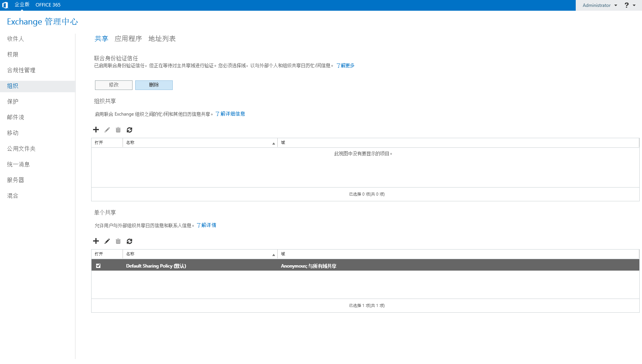Add a new individual sharing policy
Image resolution: width=642 pixels, height=364 pixels.
pyautogui.click(x=96, y=241)
